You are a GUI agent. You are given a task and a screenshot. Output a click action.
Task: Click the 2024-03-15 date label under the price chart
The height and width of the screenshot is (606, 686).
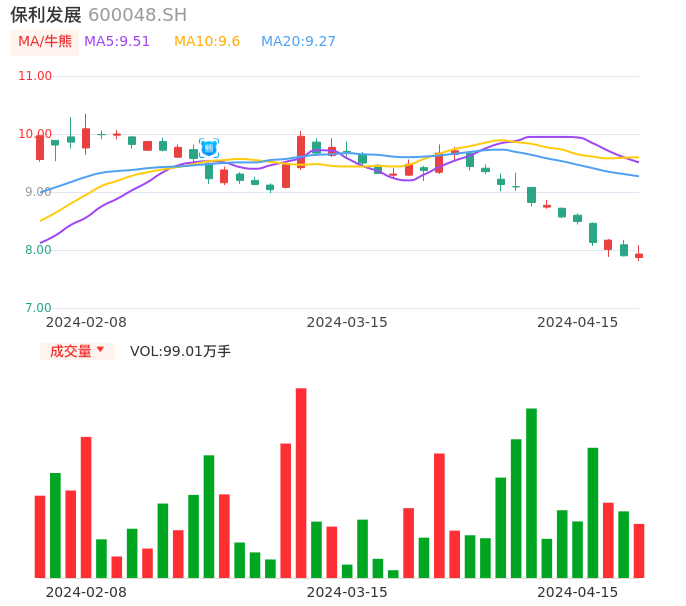point(347,322)
